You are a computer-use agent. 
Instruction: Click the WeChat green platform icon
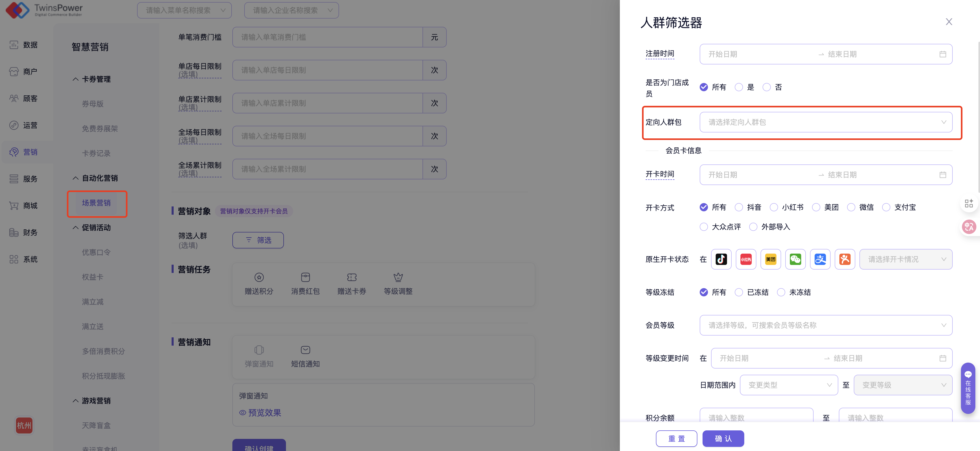tap(795, 259)
